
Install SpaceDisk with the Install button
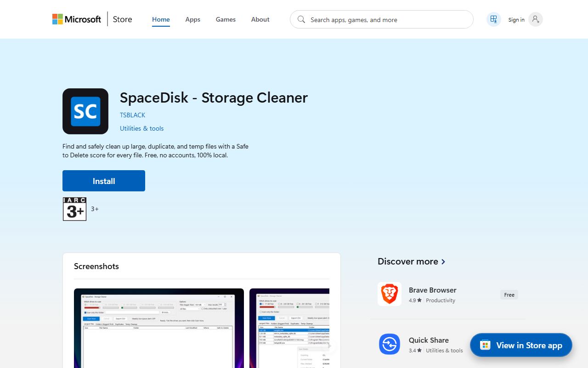point(104,181)
